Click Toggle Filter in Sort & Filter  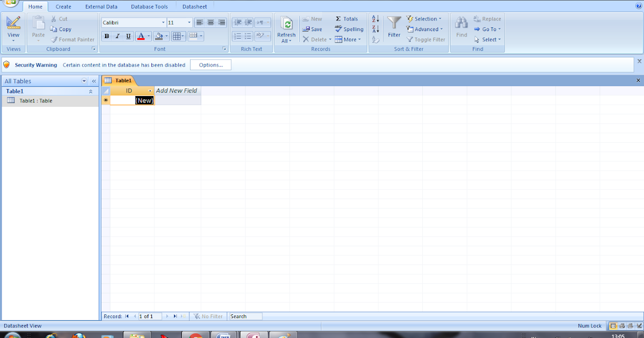coord(425,39)
